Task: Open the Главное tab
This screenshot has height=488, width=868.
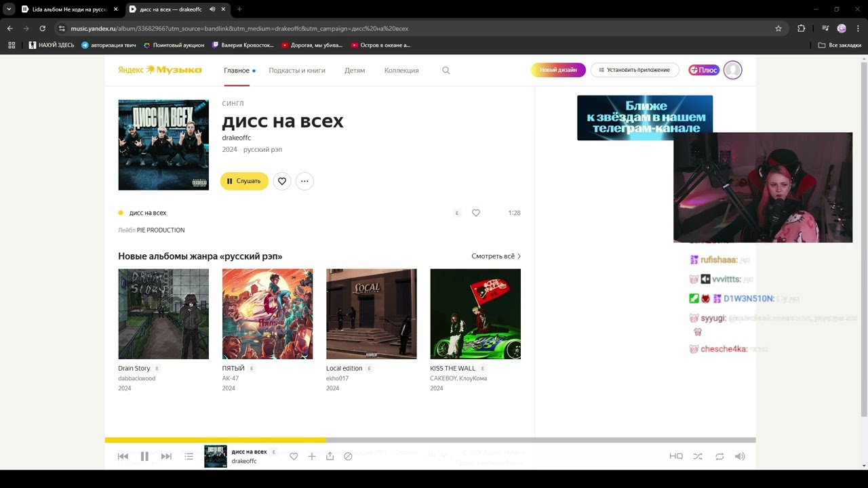Action: tap(237, 70)
